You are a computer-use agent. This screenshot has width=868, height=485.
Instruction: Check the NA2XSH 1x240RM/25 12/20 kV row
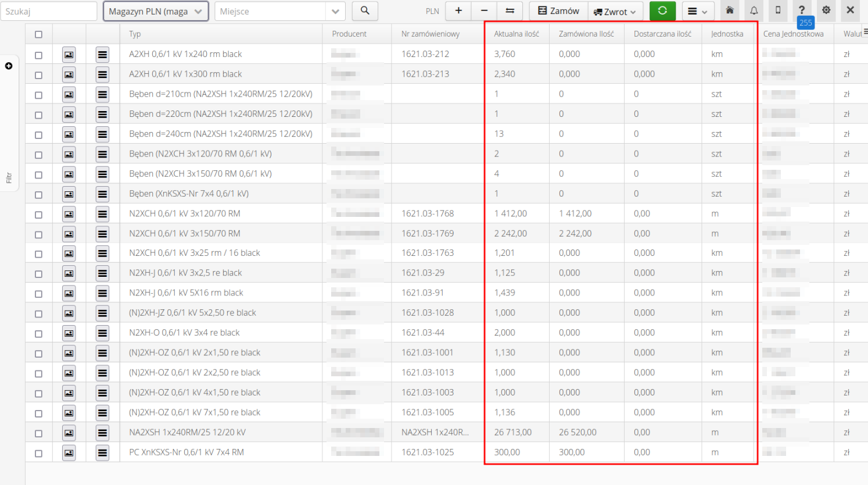pyautogui.click(x=38, y=433)
